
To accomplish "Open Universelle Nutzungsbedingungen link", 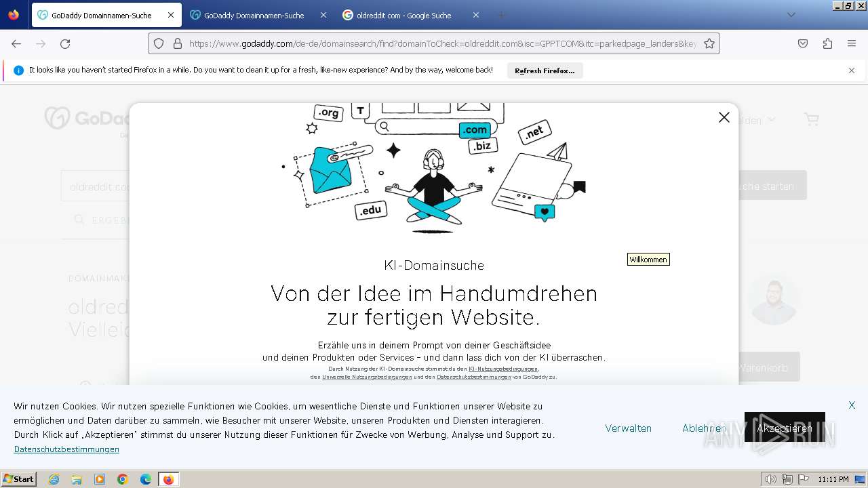I will 367,377.
